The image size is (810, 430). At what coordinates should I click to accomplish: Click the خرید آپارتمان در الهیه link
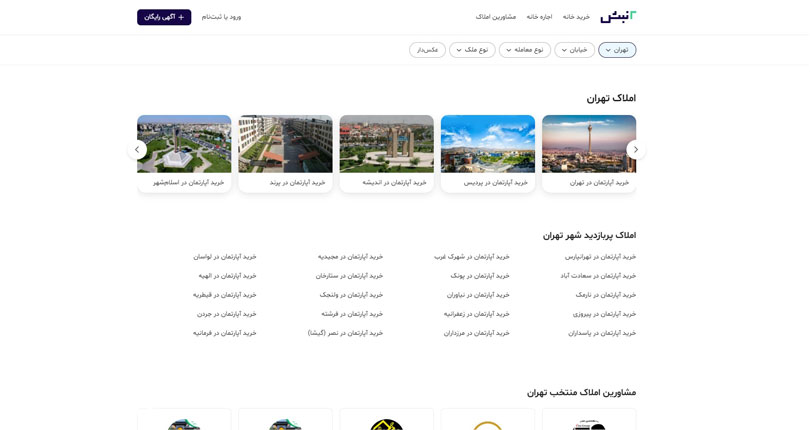point(227,275)
